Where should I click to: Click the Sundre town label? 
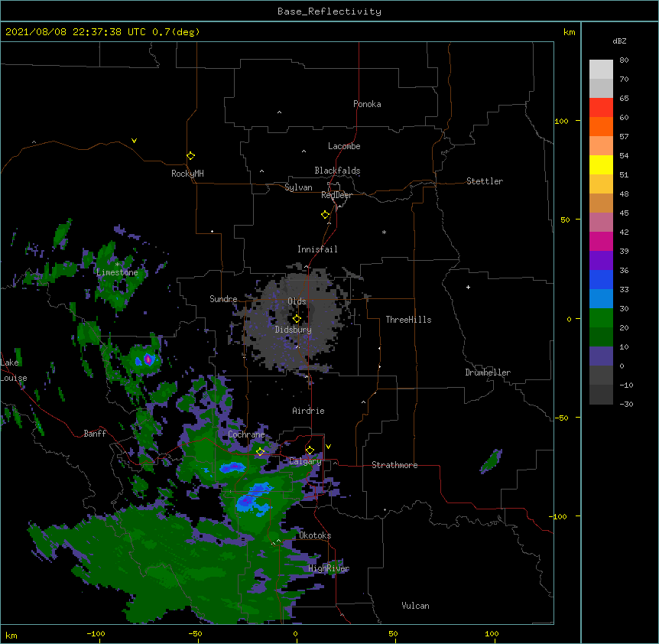tap(223, 299)
